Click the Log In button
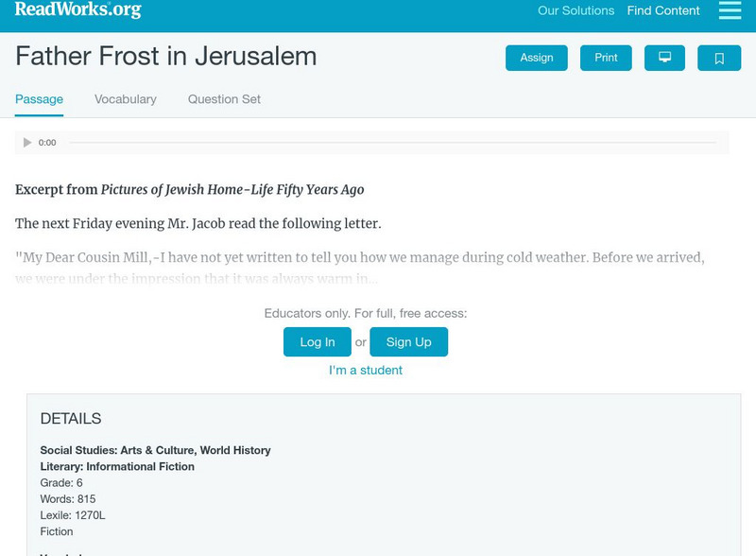 pos(318,342)
